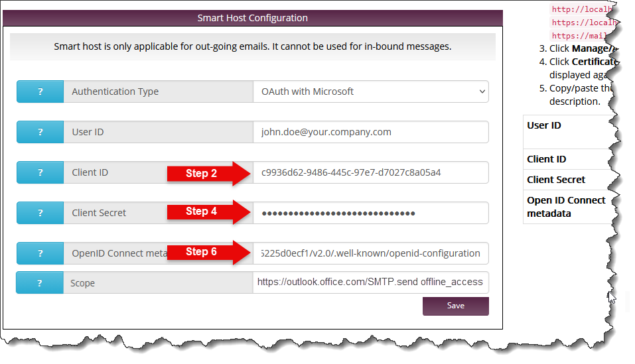
Task: Open help for the User ID field
Action: click(x=40, y=132)
